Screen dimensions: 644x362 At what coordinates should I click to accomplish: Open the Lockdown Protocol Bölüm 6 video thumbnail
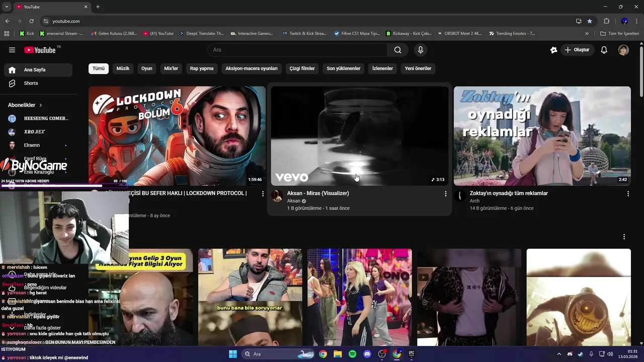point(177,136)
